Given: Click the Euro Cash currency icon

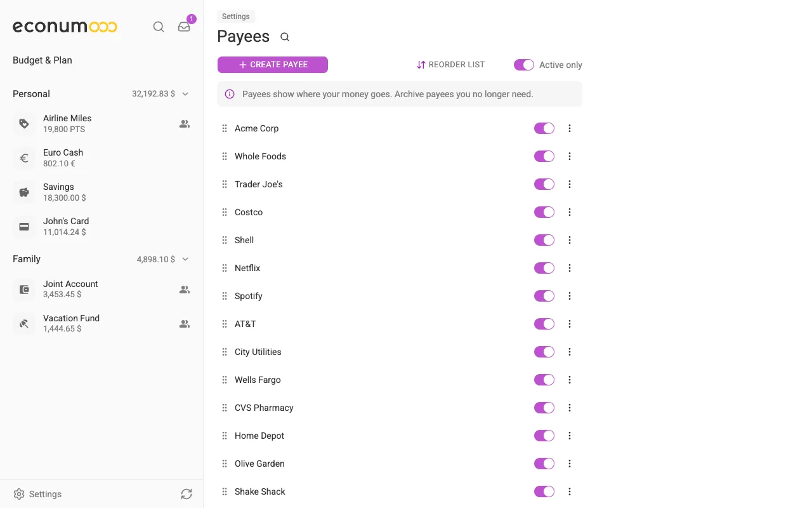Looking at the screenshot, I should coord(24,158).
